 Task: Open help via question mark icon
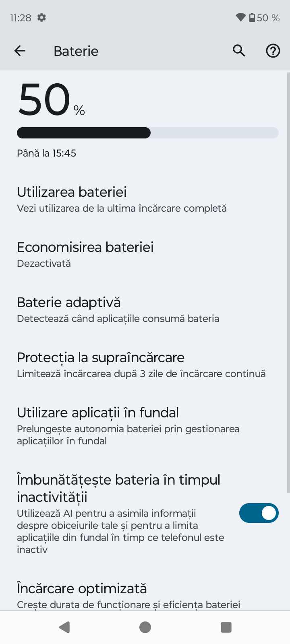pos(273,51)
